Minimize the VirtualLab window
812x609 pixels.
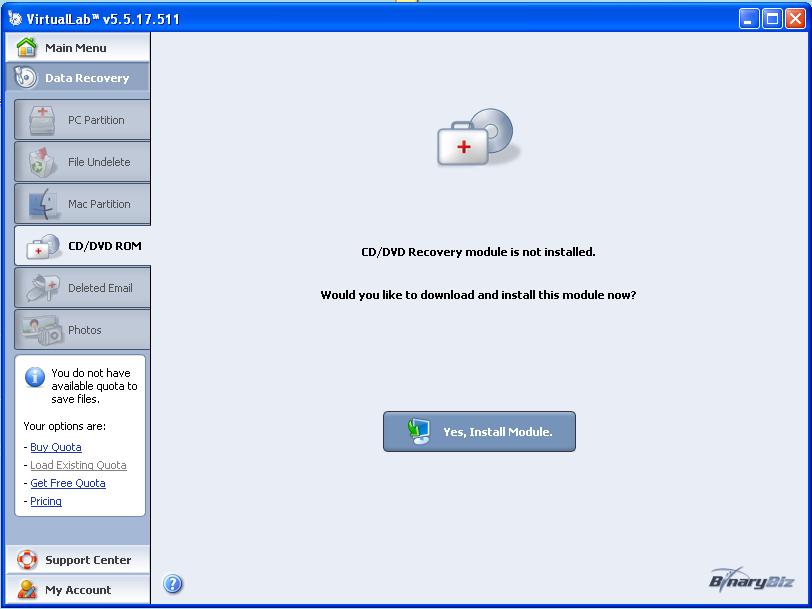pyautogui.click(x=749, y=19)
